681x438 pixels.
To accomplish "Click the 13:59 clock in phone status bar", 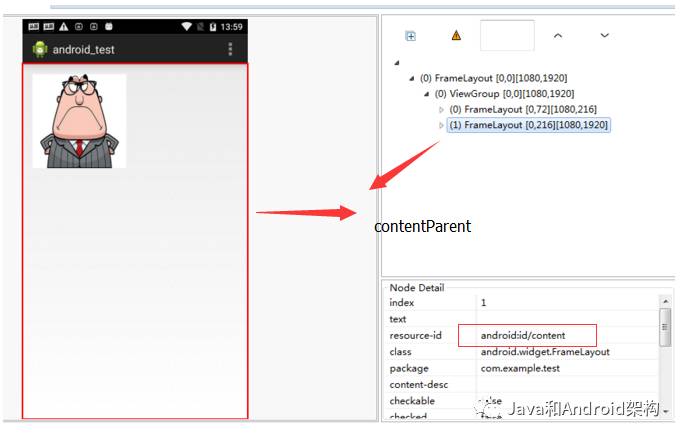I will [x=231, y=27].
